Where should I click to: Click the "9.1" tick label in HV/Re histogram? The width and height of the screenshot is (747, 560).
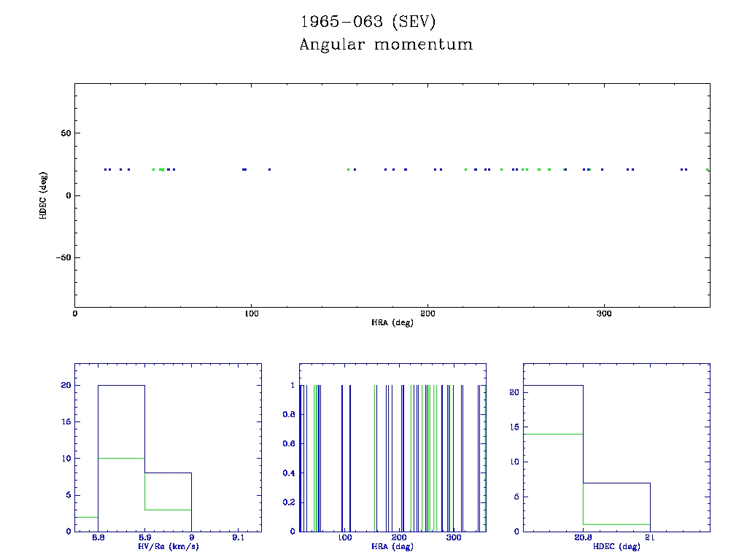(x=238, y=538)
